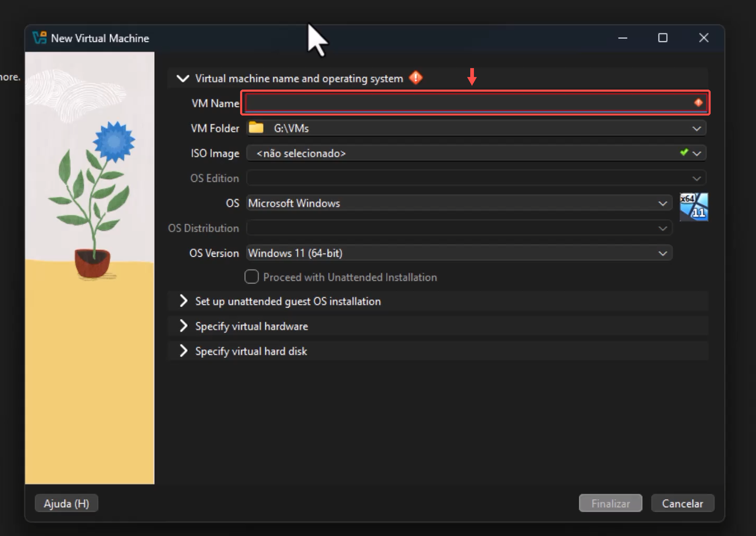Minimize the New Virtual Machine window
The height and width of the screenshot is (536, 756).
point(623,38)
